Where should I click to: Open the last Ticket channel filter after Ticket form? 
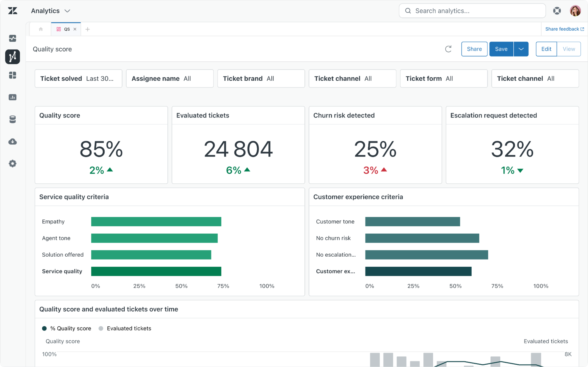[535, 79]
